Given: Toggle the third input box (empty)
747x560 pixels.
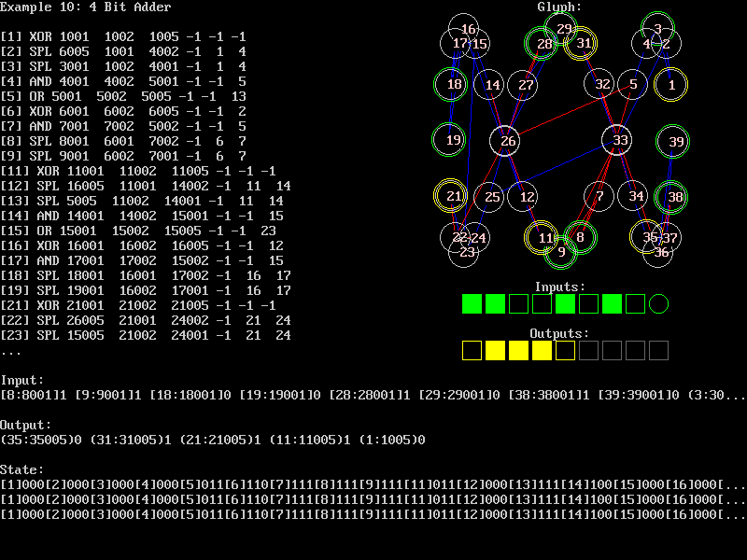Looking at the screenshot, I should [x=519, y=303].
